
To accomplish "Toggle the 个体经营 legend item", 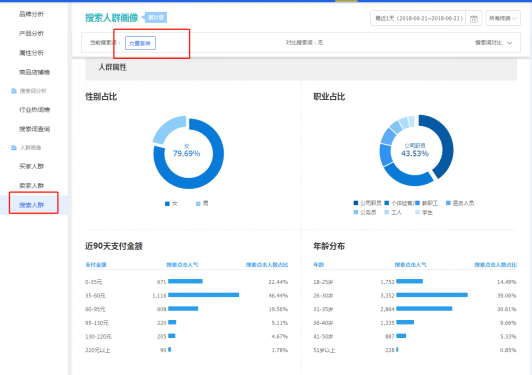I will tap(399, 203).
